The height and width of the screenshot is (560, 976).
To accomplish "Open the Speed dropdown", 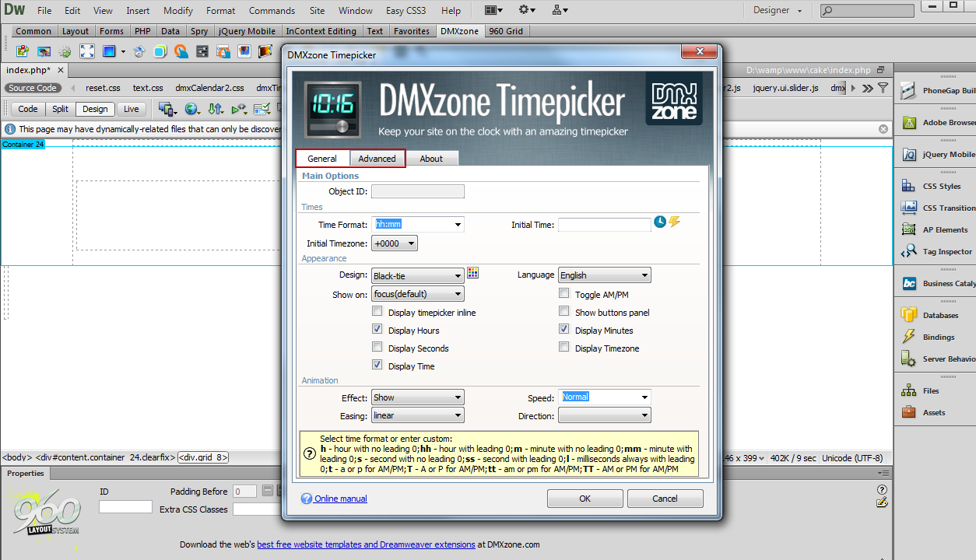I will [605, 397].
